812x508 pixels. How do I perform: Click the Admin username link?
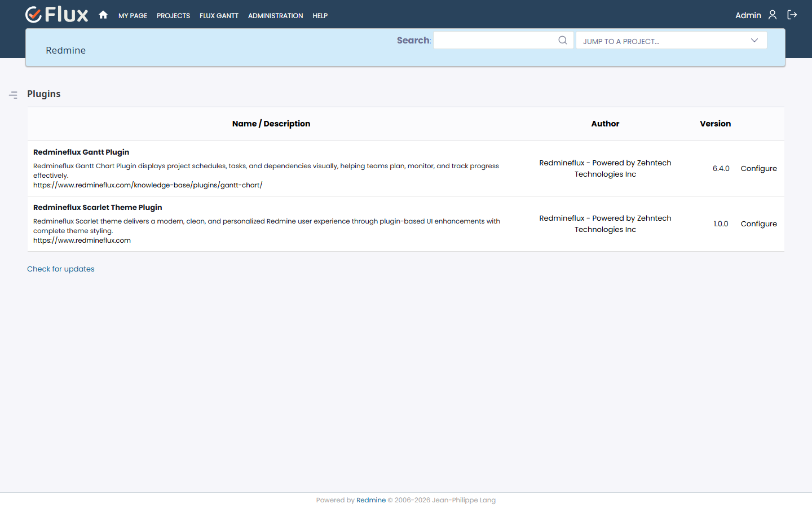(x=748, y=15)
